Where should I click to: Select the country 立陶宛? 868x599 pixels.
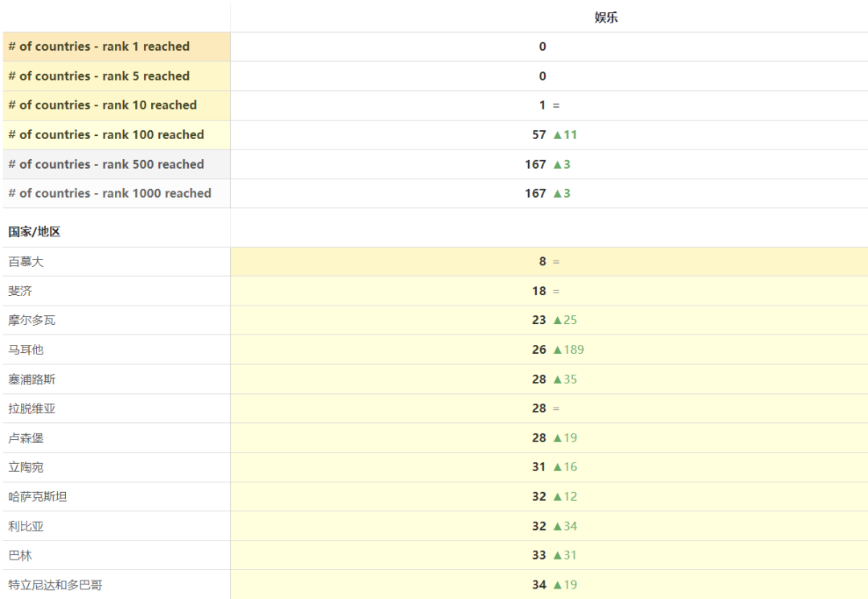26,466
